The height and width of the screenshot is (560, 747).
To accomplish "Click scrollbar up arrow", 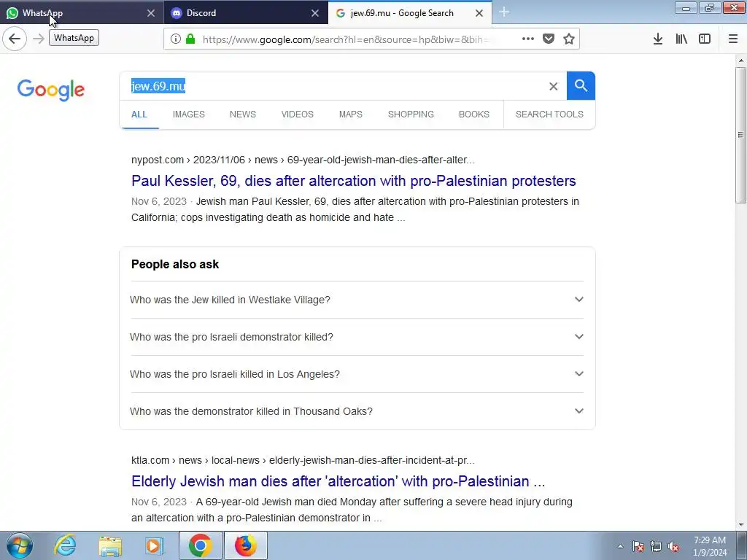I will (740, 61).
